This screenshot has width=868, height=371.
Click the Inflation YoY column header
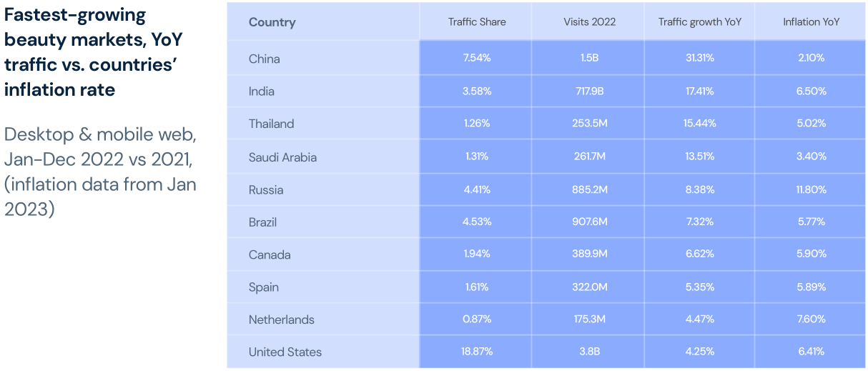(x=811, y=22)
